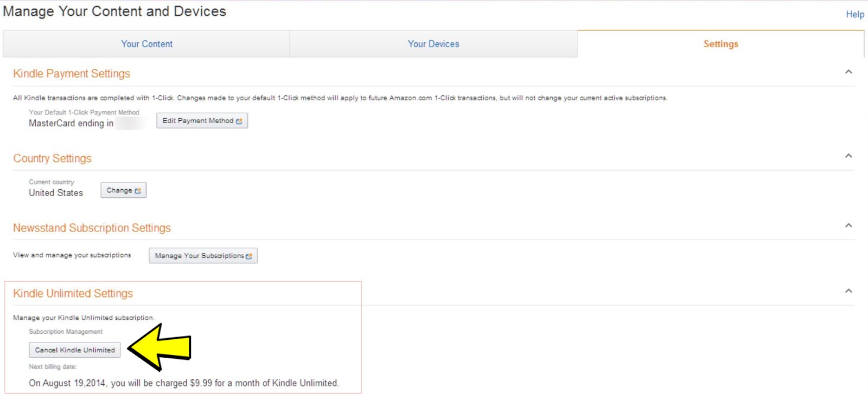
Task: Click Edit Payment Method button
Action: click(x=202, y=120)
